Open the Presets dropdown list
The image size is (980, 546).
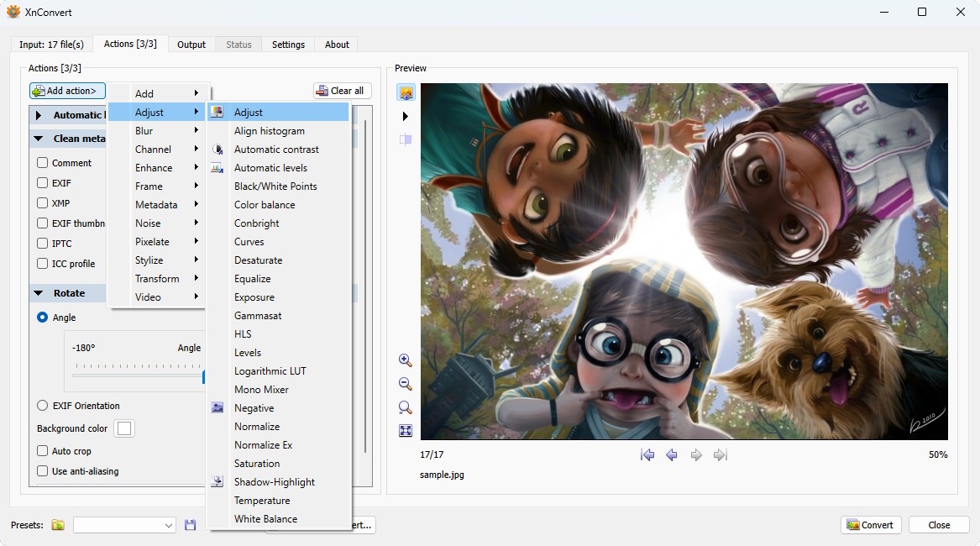point(124,525)
